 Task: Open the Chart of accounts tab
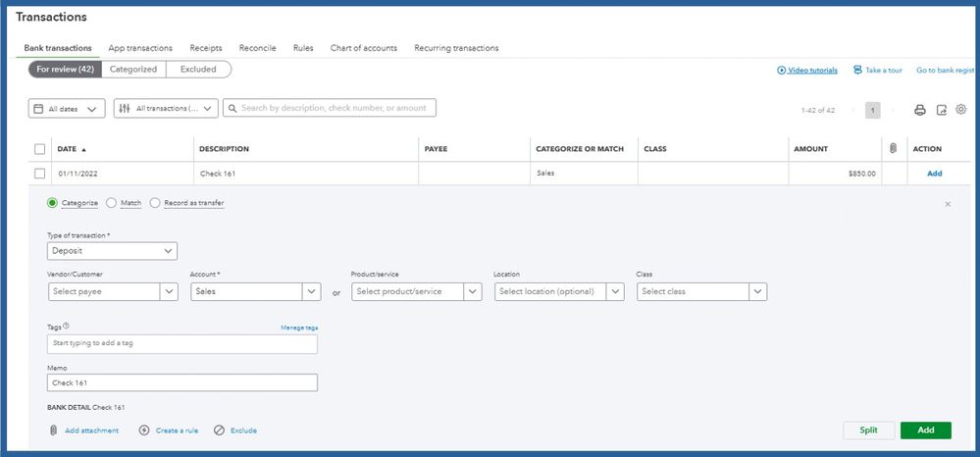[x=364, y=48]
